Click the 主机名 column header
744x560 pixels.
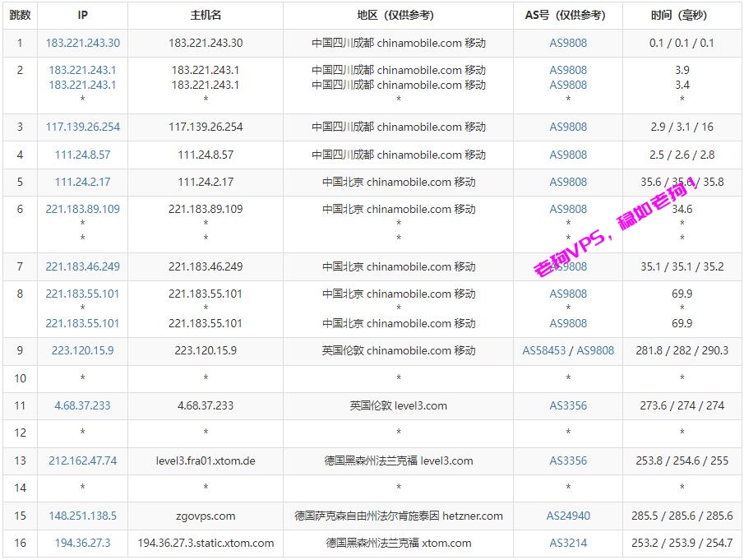tap(206, 15)
